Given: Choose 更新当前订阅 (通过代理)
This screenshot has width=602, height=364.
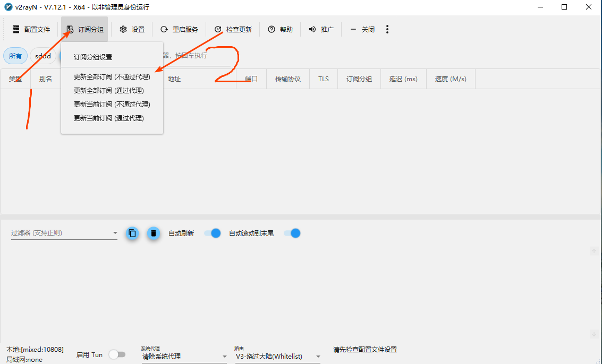Looking at the screenshot, I should [112, 118].
